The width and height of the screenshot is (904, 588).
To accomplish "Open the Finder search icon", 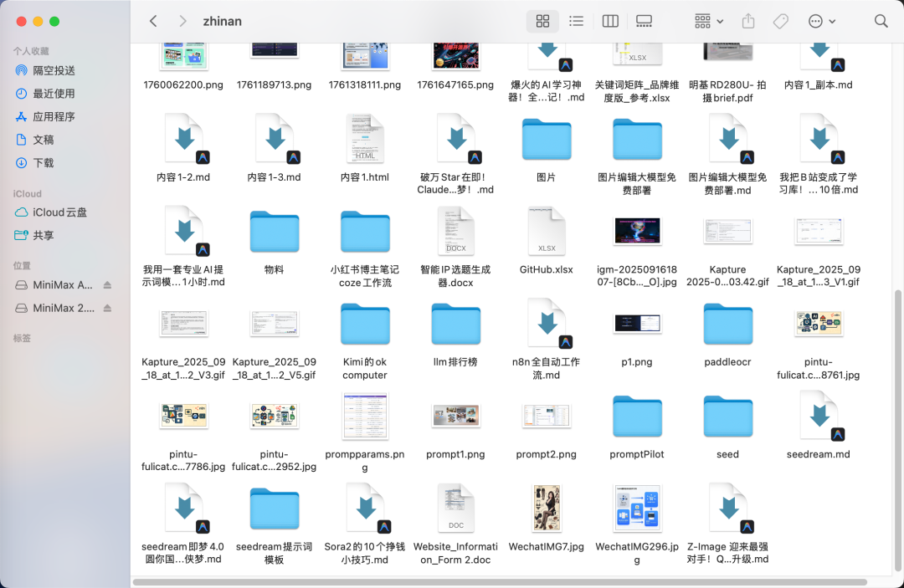I will 881,21.
